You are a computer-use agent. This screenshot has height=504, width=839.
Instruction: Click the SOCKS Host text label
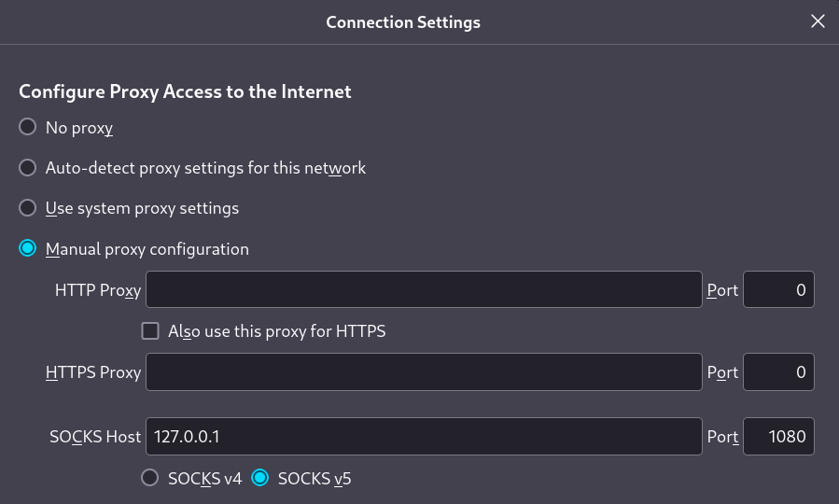(95, 437)
